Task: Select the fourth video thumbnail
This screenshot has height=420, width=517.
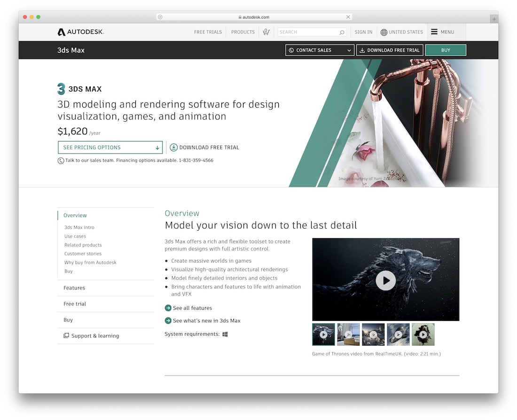Action: pyautogui.click(x=398, y=334)
